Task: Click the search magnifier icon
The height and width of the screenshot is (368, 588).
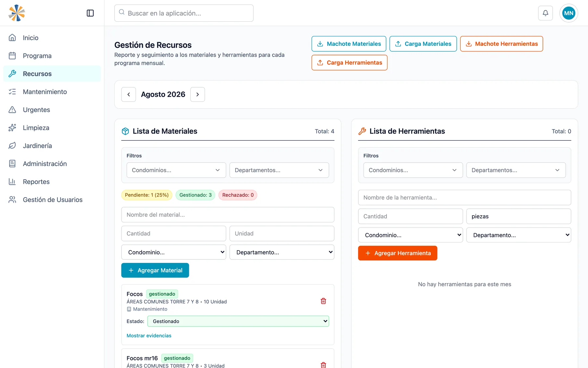Action: point(122,12)
